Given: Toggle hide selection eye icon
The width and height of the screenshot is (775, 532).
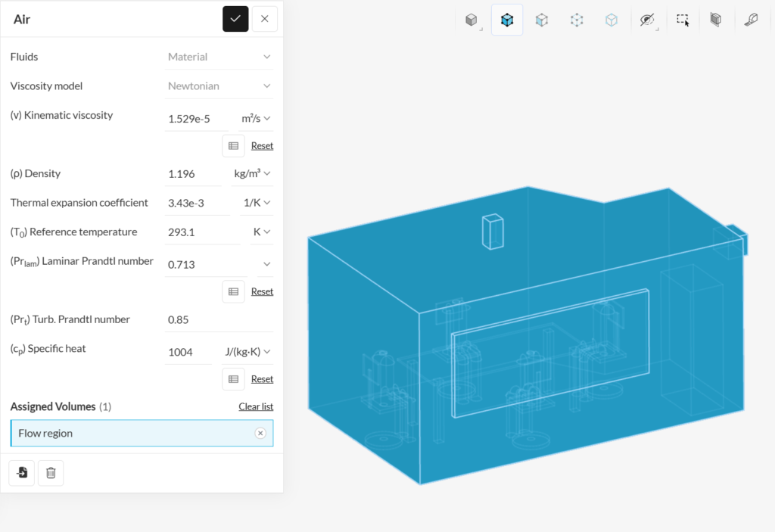Looking at the screenshot, I should coord(647,20).
